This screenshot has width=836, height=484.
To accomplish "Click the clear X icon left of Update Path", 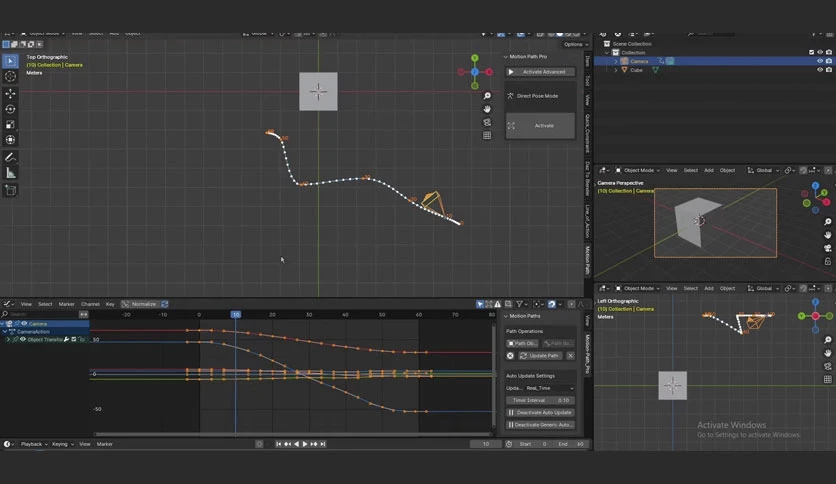I will 510,356.
